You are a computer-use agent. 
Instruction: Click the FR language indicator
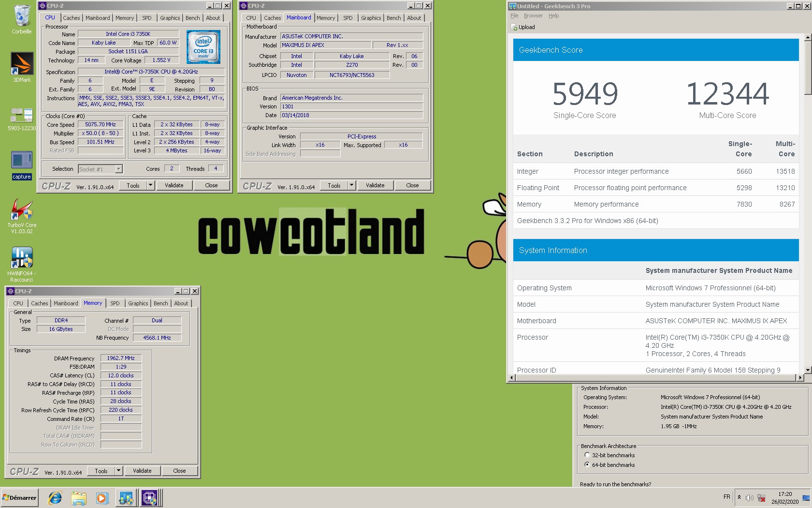pyautogui.click(x=726, y=497)
